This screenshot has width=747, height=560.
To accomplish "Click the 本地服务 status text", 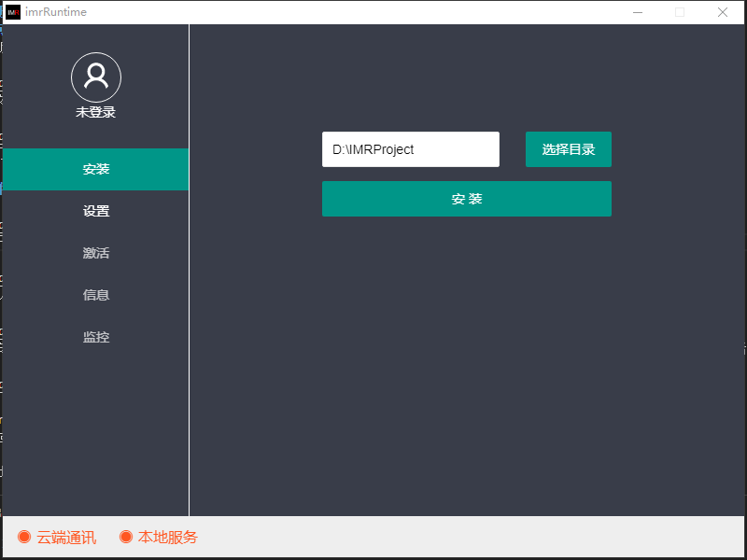I will point(168,538).
